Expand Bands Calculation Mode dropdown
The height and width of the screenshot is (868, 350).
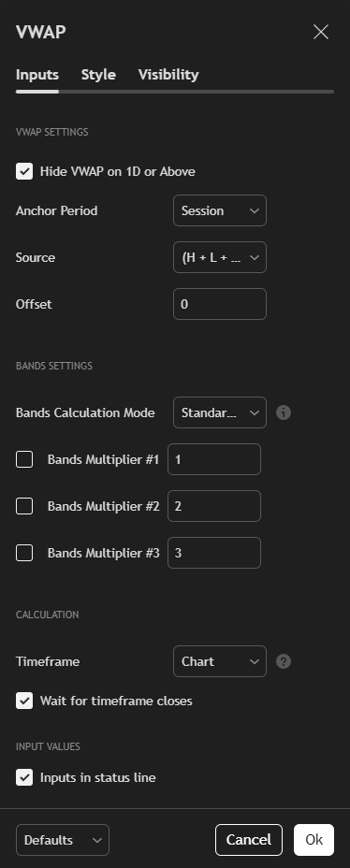pos(220,412)
